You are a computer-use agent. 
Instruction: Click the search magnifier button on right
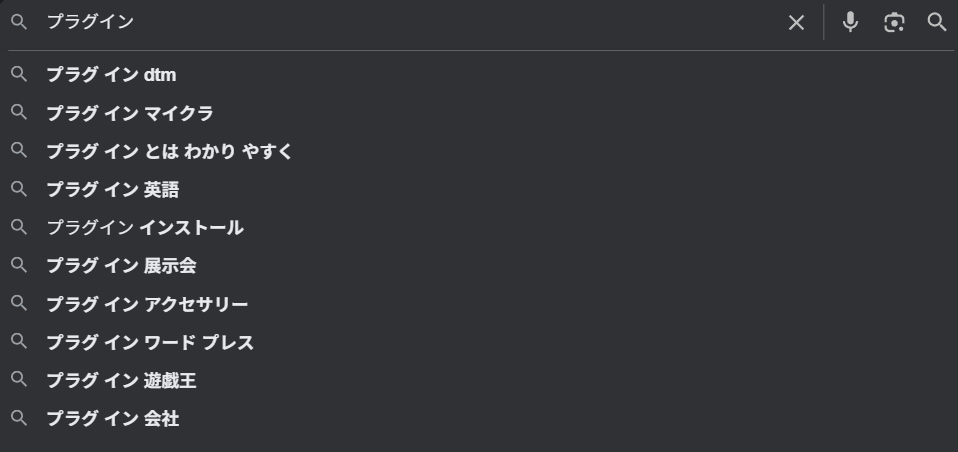coord(937,22)
